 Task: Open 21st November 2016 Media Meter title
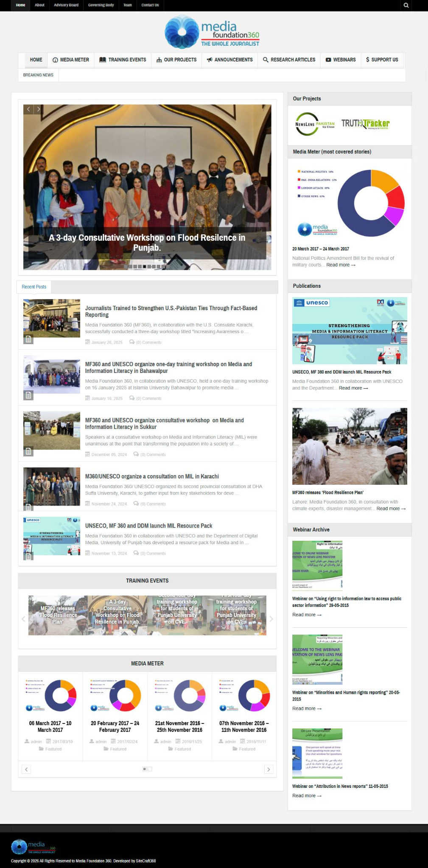179,726
